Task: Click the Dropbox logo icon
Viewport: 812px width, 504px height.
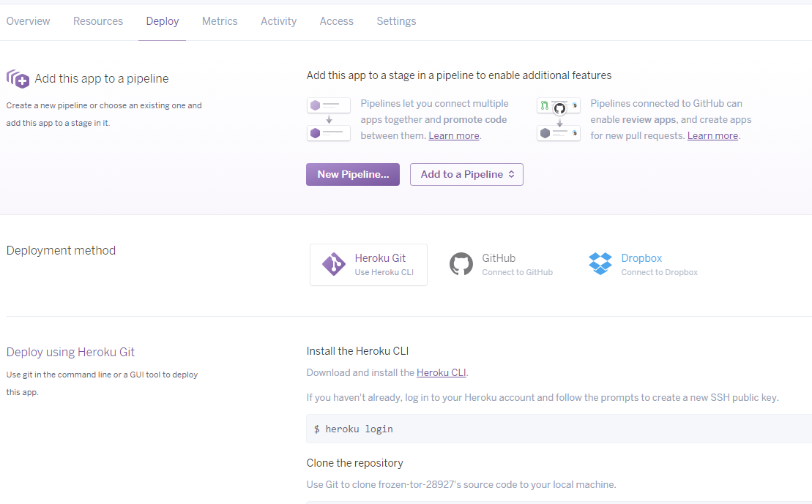Action: 600,264
